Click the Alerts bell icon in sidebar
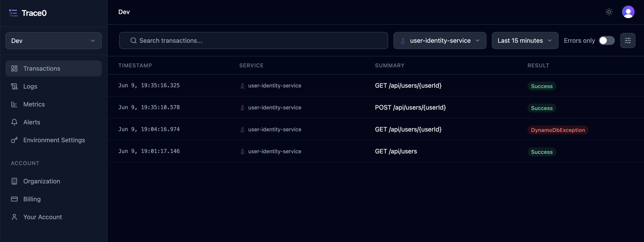Image resolution: width=644 pixels, height=242 pixels. pos(14,122)
